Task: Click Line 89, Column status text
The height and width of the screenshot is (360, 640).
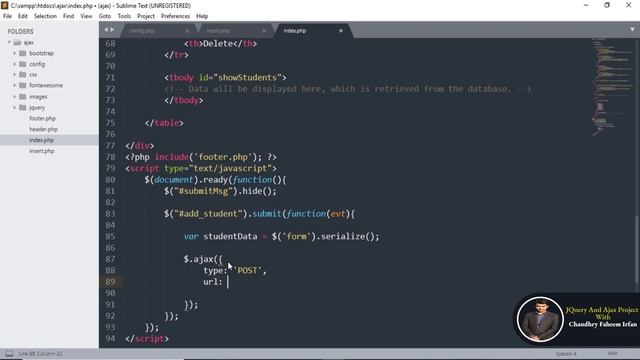Action: [x=40, y=354]
